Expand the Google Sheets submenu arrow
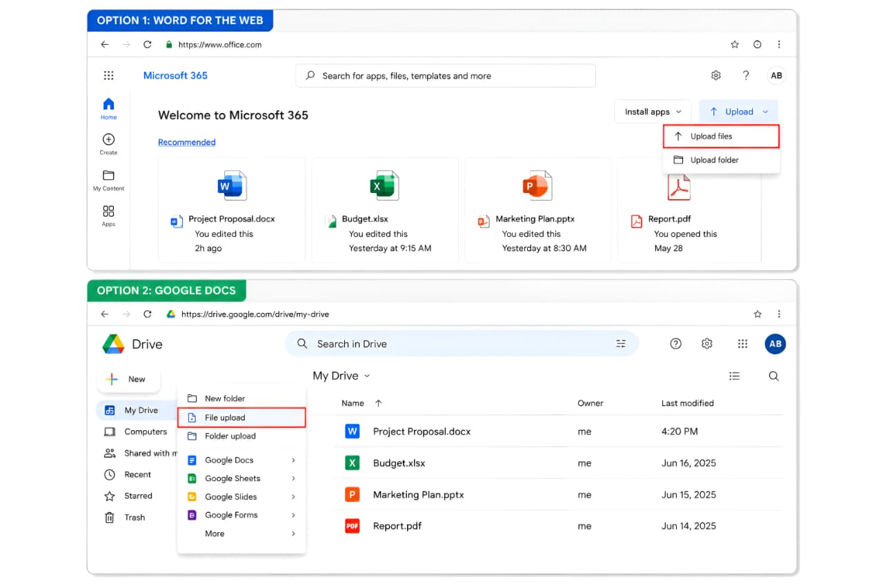Viewport: 883px width, 588px height. 293,478
